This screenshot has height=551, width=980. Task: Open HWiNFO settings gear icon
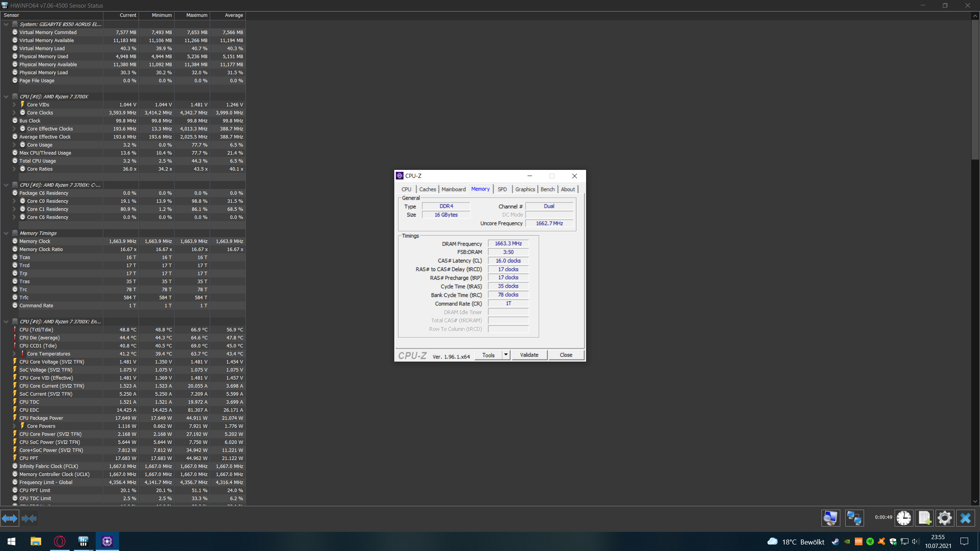pyautogui.click(x=944, y=518)
